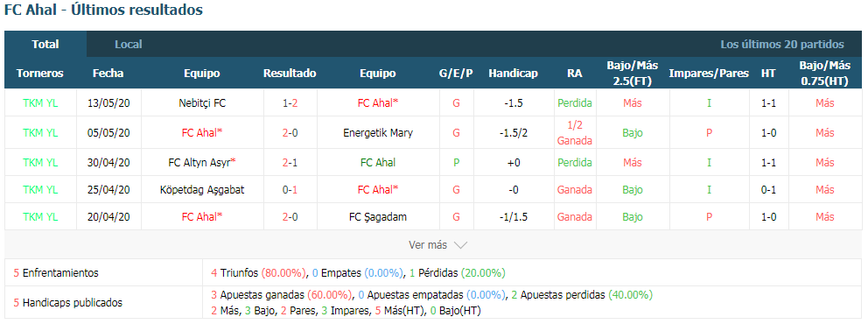The image size is (868, 324).
Task: Open Köpetdag Aşgabat team page
Action: coord(202,190)
